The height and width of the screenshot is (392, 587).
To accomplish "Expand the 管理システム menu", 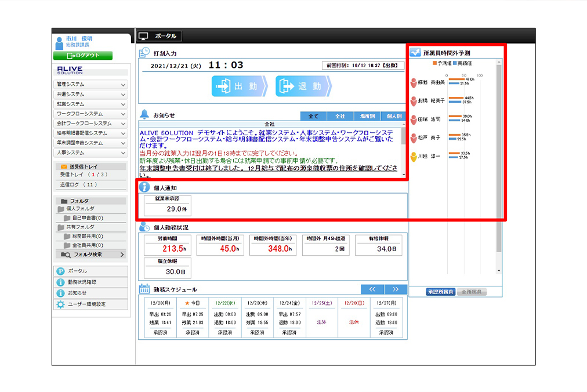I will [x=90, y=84].
